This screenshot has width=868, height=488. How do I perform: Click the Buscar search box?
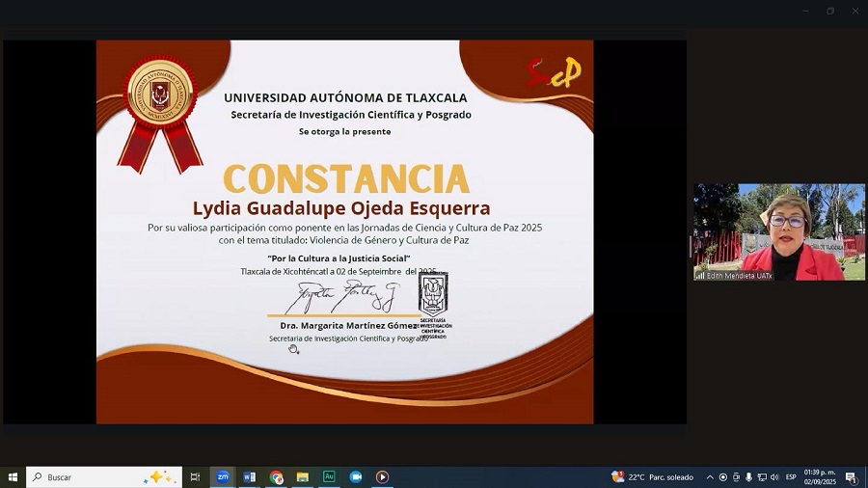(x=104, y=477)
